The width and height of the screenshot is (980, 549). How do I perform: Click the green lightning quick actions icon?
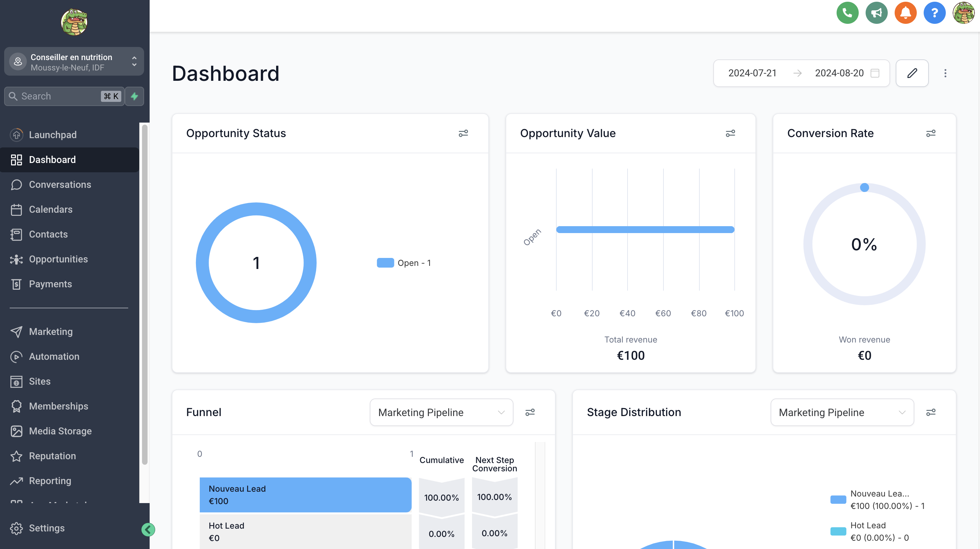coord(134,96)
